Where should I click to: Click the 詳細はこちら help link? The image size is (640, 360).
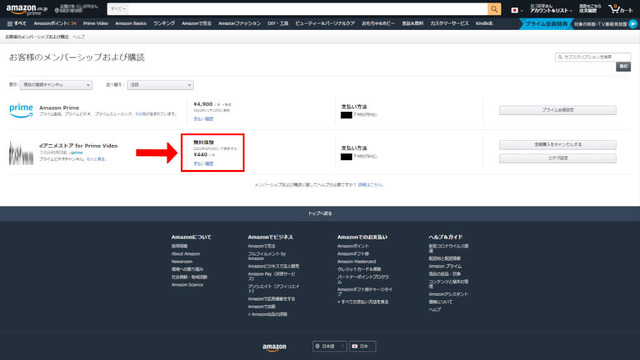(x=370, y=185)
